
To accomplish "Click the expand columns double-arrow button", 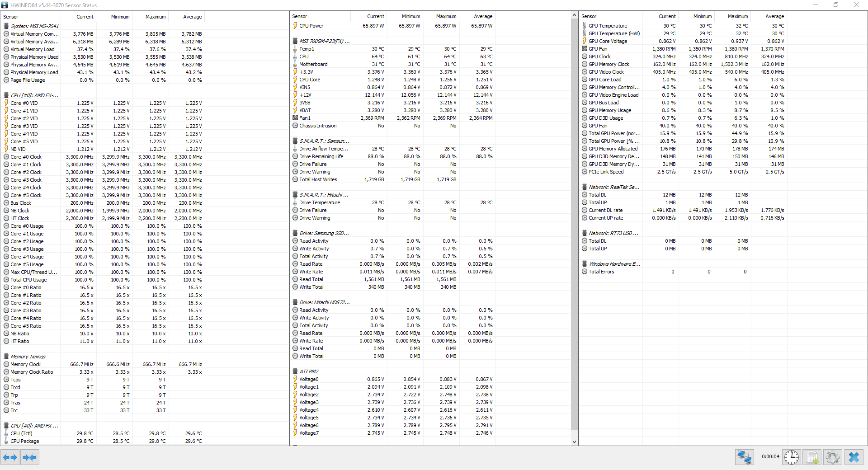I will (10, 457).
